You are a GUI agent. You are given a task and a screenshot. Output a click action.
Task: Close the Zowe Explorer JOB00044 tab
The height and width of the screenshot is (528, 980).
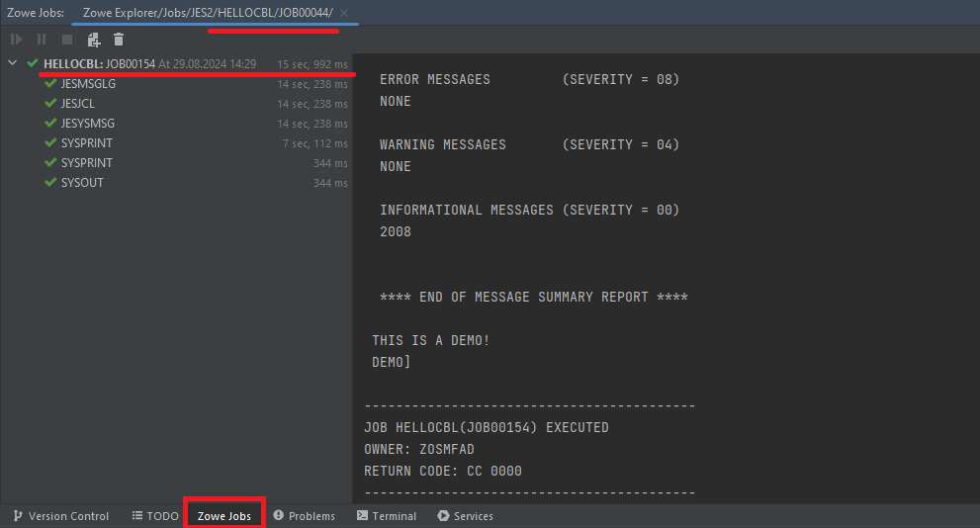[344, 13]
